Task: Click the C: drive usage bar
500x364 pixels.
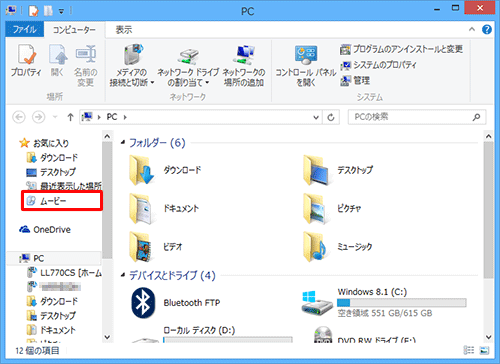Action: pos(401,303)
